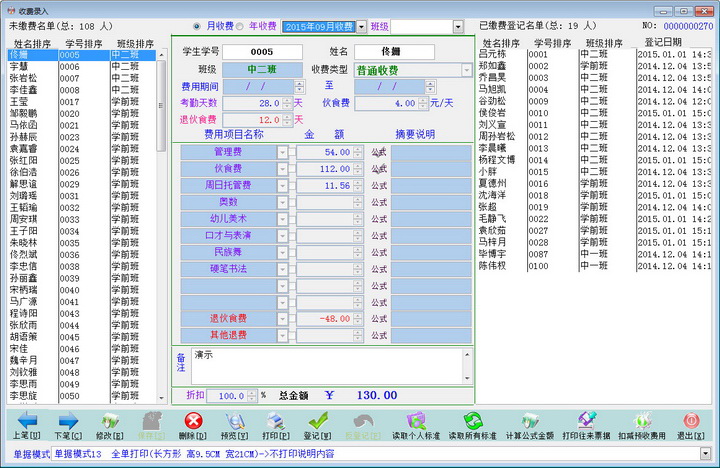The height and width of the screenshot is (468, 720).
Task: Sort paid list by 登记日期 header
Action: 663,42
